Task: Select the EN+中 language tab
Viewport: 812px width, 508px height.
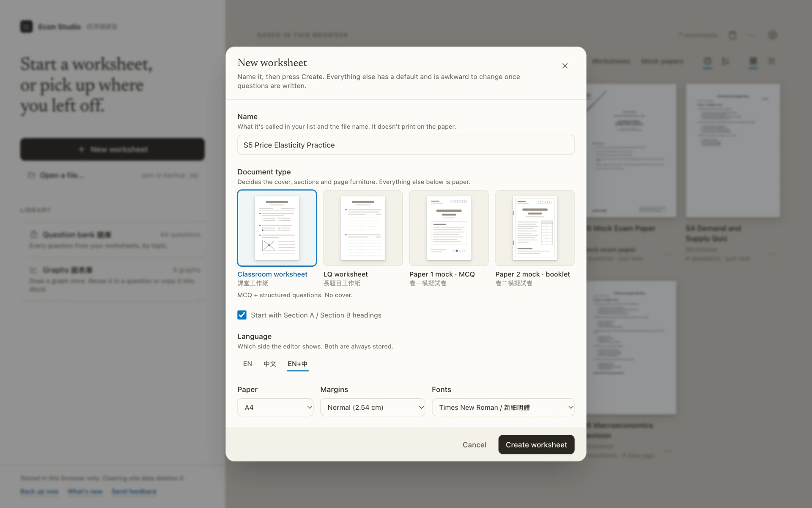Action: pyautogui.click(x=298, y=364)
